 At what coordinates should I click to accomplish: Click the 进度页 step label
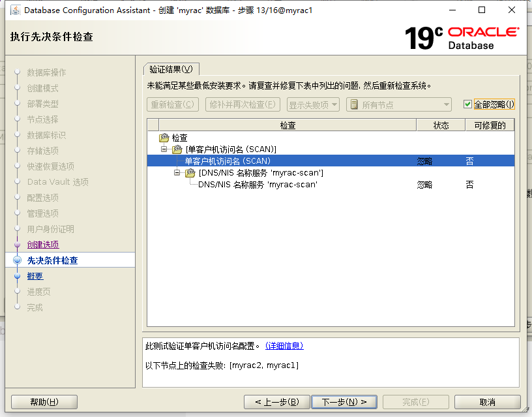tap(38, 292)
